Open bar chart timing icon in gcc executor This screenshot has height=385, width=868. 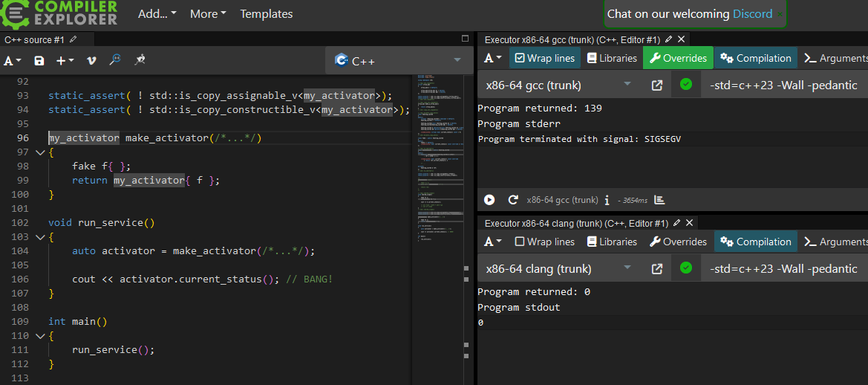[x=659, y=200]
